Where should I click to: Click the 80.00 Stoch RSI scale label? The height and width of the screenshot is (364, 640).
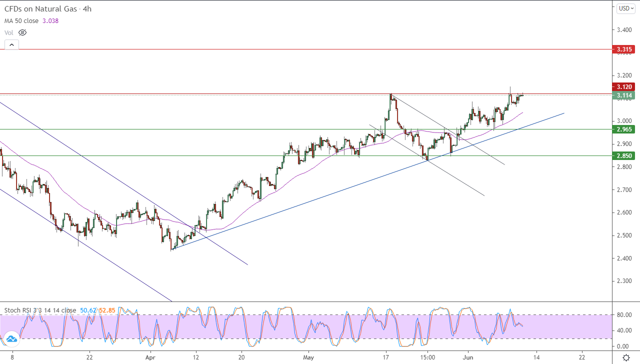tap(623, 315)
